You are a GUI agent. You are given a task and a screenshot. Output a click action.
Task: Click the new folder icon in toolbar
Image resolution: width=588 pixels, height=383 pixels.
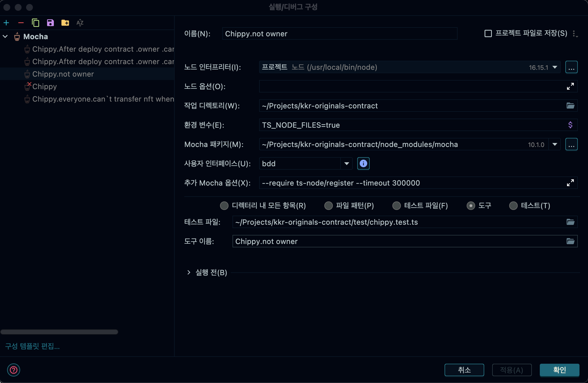(65, 23)
